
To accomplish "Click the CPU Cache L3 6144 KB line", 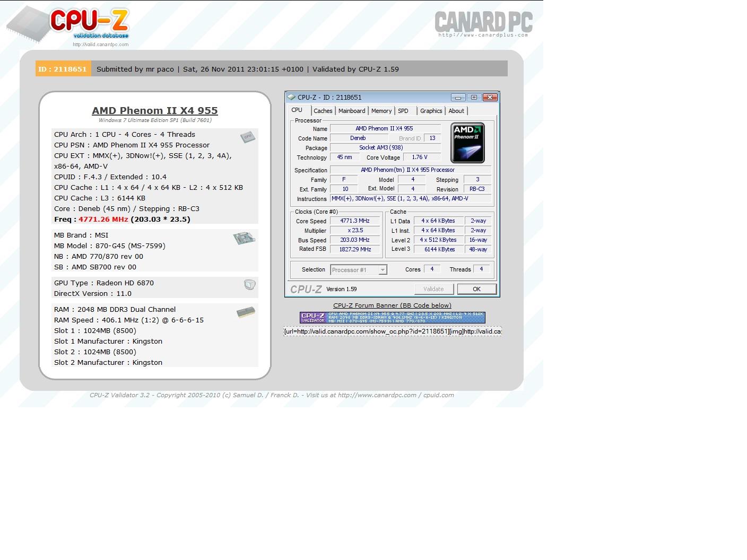I will 100,198.
